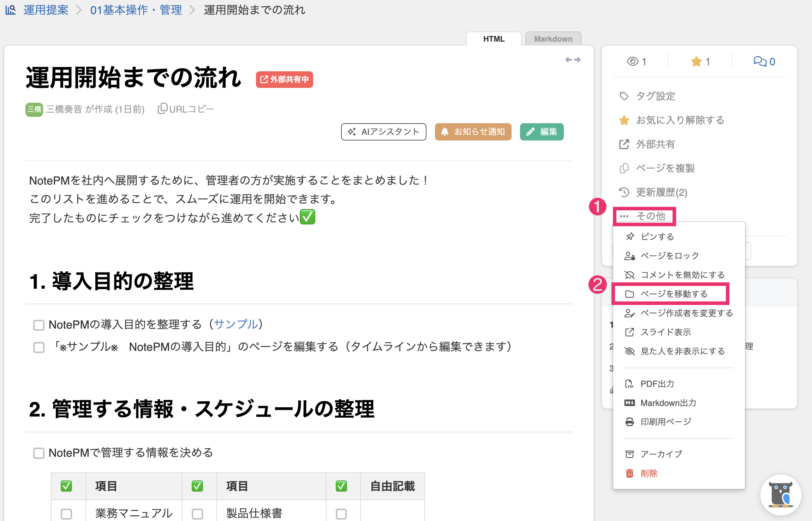Image resolution: width=812 pixels, height=521 pixels.
Task: Click the green 編集 button
Action: click(542, 132)
